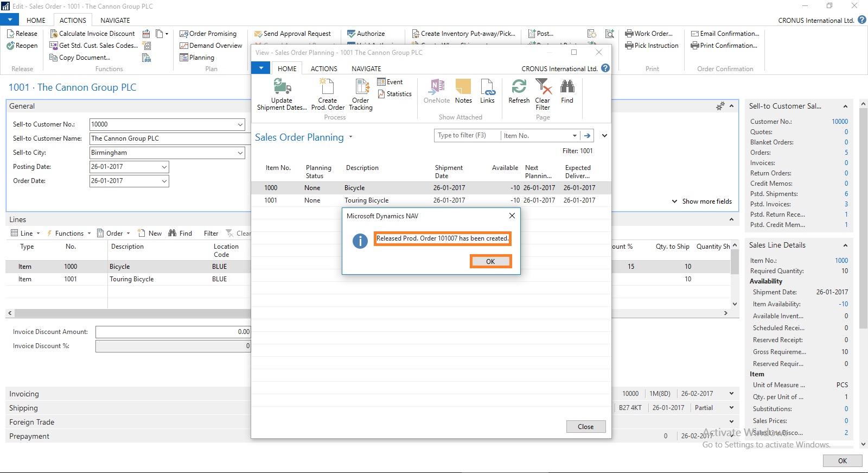Open the Notes icon in Show Attached
Image resolution: width=868 pixels, height=473 pixels.
coord(463,87)
